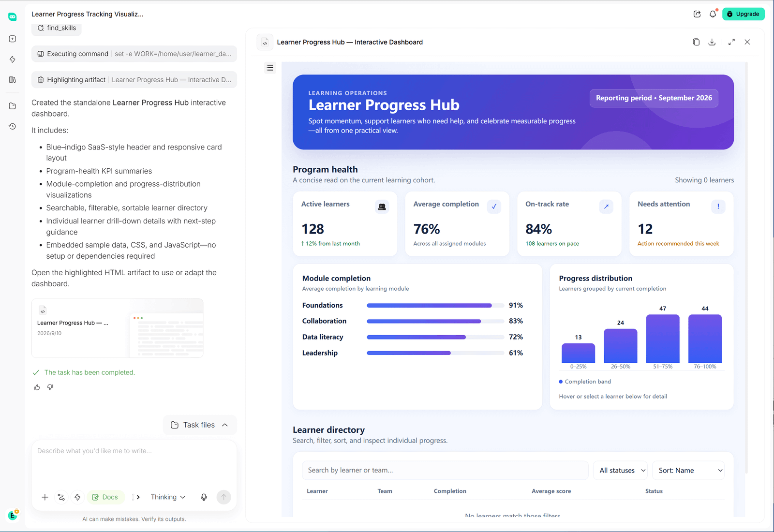This screenshot has height=532, width=774.
Task: Click the Leadership completion bar
Action: coord(435,353)
